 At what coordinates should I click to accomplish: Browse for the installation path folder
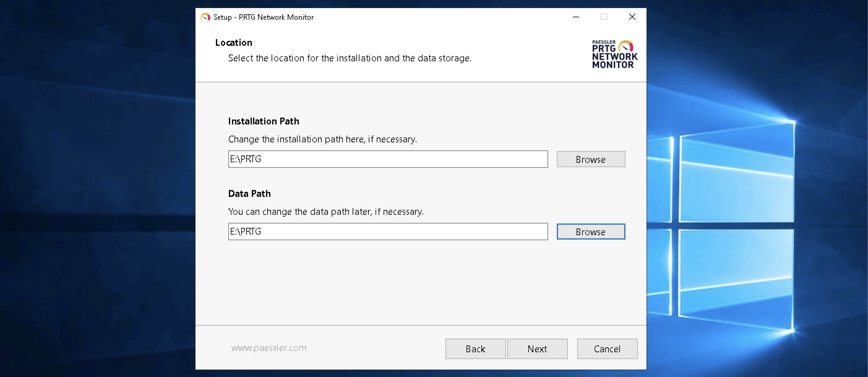pyautogui.click(x=590, y=159)
